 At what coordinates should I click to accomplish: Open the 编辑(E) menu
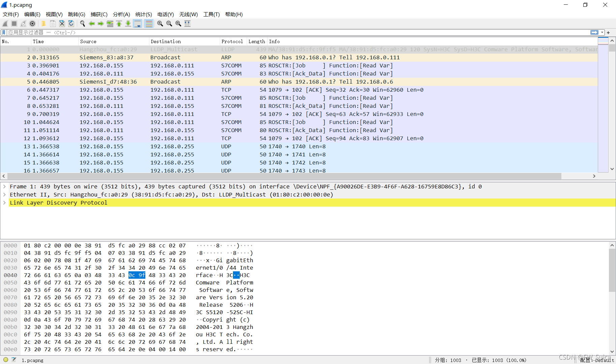pyautogui.click(x=32, y=14)
